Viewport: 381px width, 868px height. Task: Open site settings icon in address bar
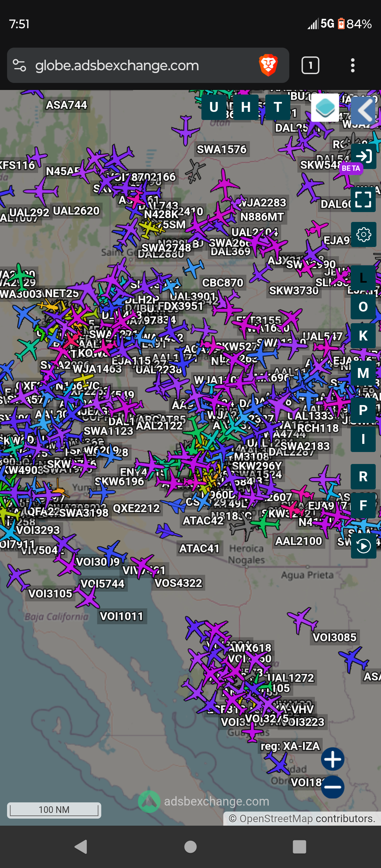[19, 65]
